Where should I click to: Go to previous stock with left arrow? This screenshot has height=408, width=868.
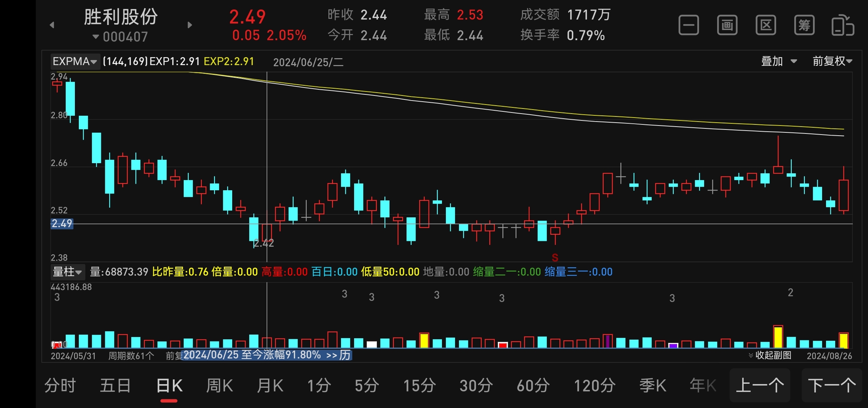pyautogui.click(x=52, y=25)
